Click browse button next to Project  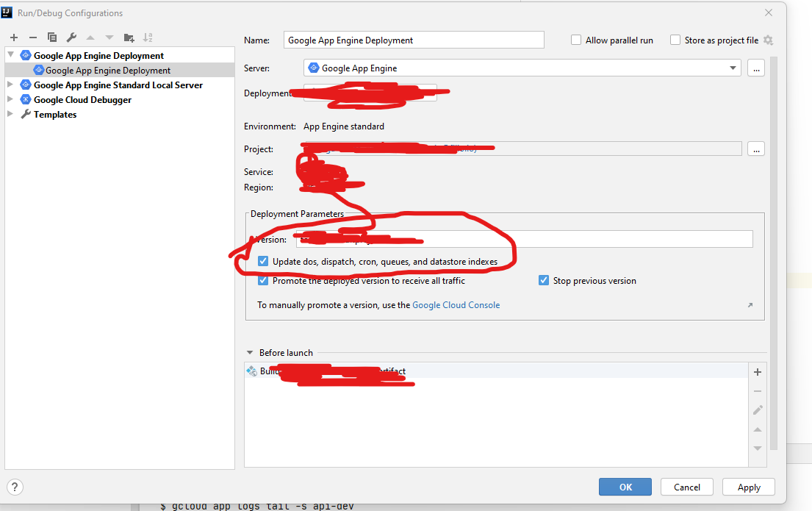click(756, 149)
